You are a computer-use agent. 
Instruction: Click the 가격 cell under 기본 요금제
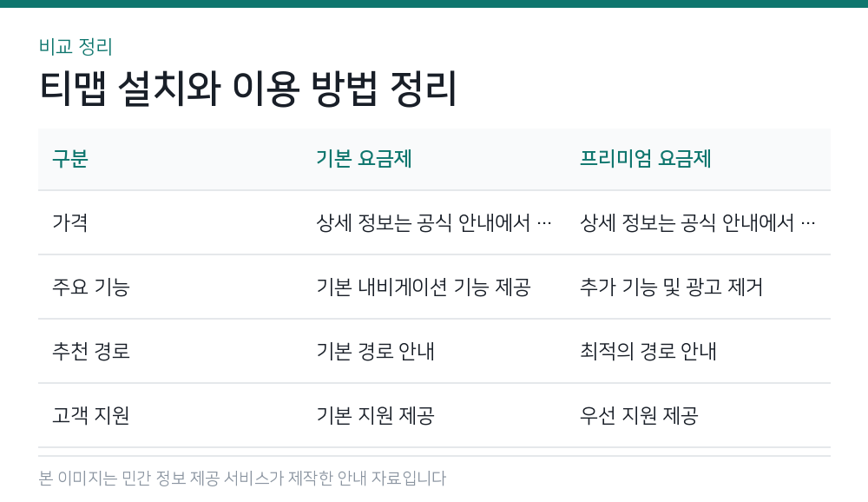point(434,222)
